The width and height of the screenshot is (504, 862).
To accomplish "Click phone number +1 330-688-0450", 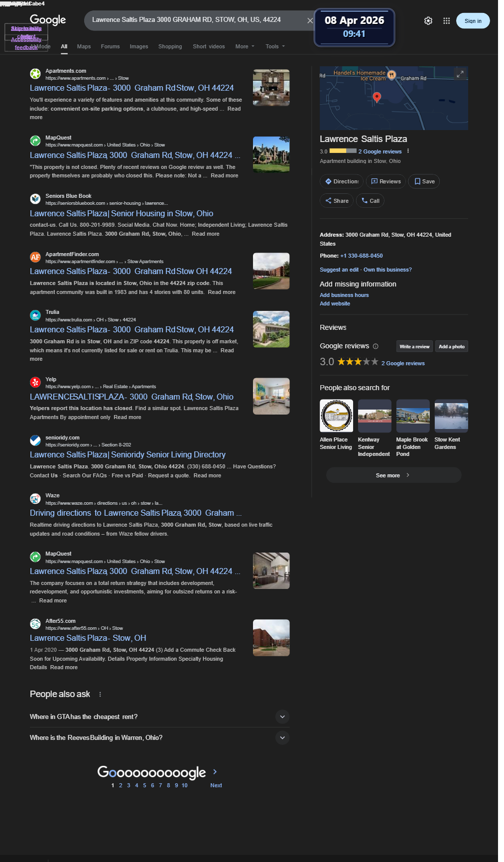I will [x=362, y=256].
